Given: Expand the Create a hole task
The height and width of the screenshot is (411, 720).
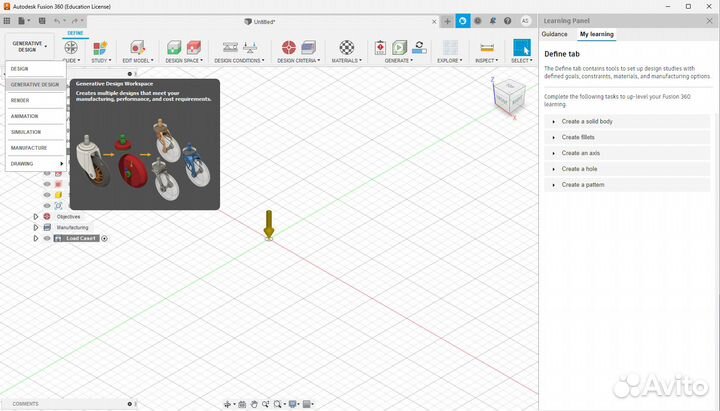Looking at the screenshot, I should tap(627, 169).
